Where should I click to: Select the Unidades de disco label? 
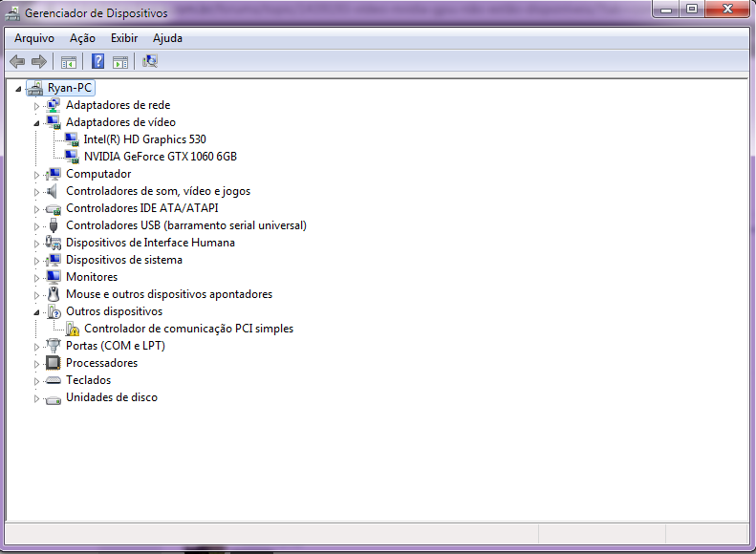pos(112,397)
